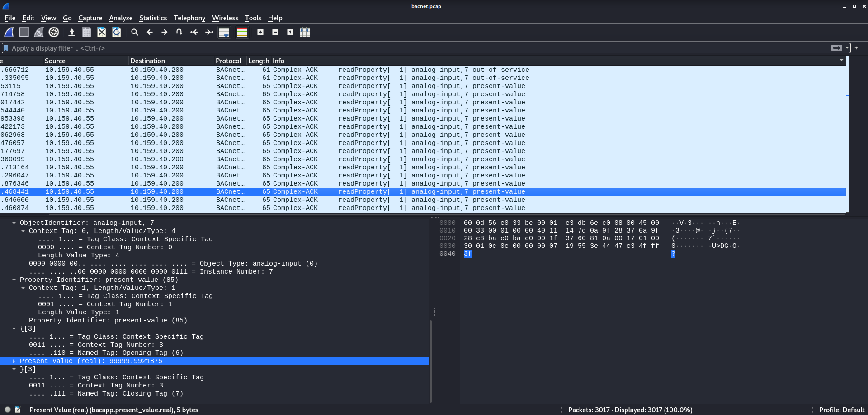
Task: Stop capturing packets square icon
Action: 24,32
